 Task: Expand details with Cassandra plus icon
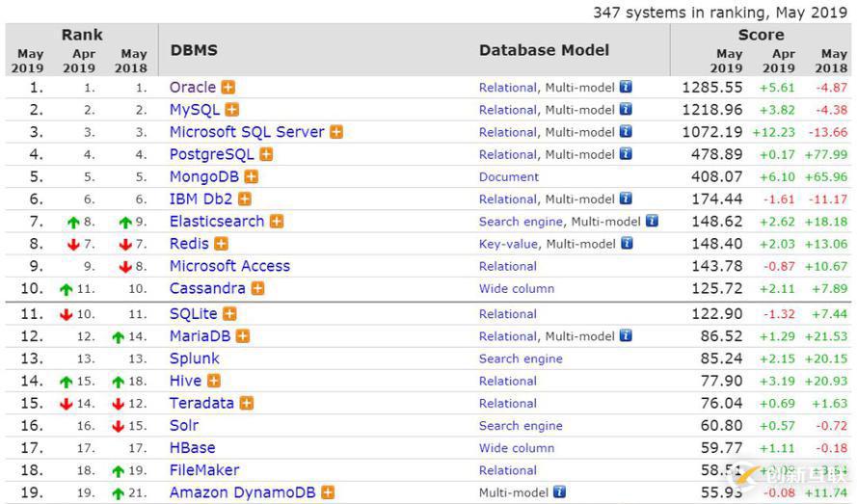coord(257,288)
